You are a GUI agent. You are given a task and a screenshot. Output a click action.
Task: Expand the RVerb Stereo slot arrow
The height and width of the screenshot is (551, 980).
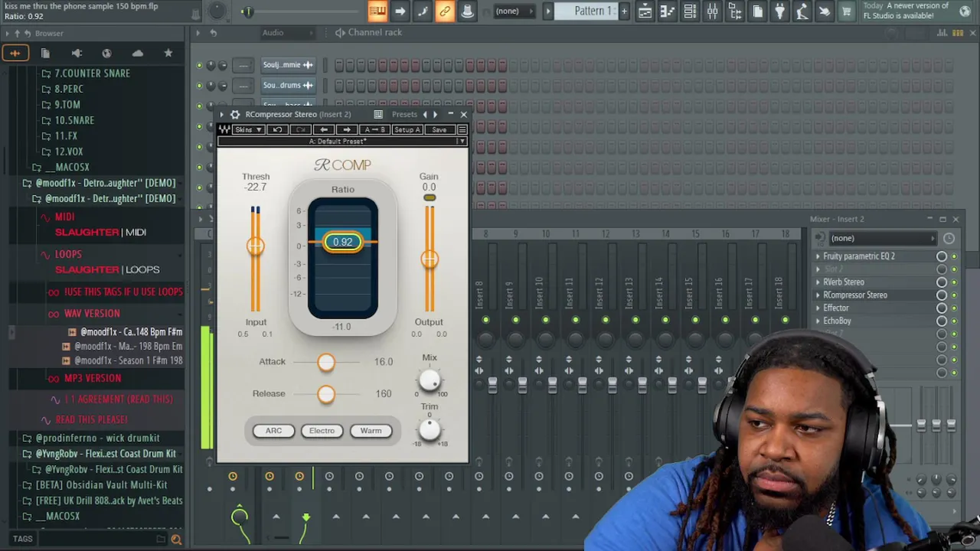pos(818,282)
